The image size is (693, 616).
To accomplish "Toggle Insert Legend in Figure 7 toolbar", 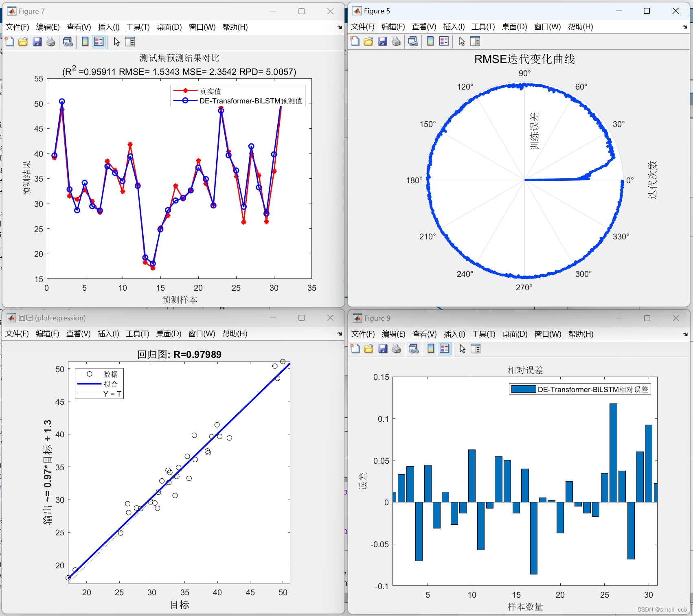I will (x=99, y=42).
